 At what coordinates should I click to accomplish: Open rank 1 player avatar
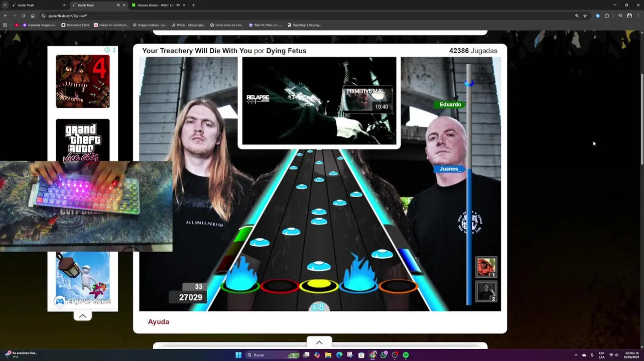click(x=486, y=268)
